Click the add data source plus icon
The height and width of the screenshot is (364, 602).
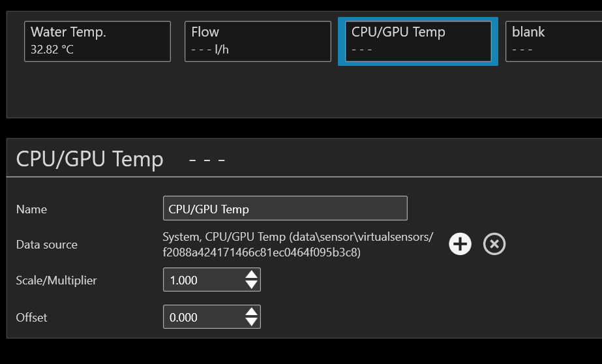pyautogui.click(x=460, y=244)
